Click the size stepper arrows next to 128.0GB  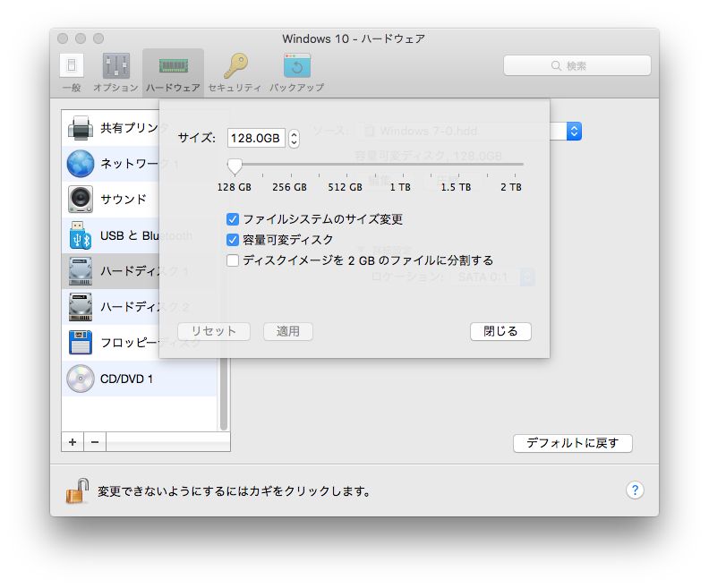coord(294,139)
